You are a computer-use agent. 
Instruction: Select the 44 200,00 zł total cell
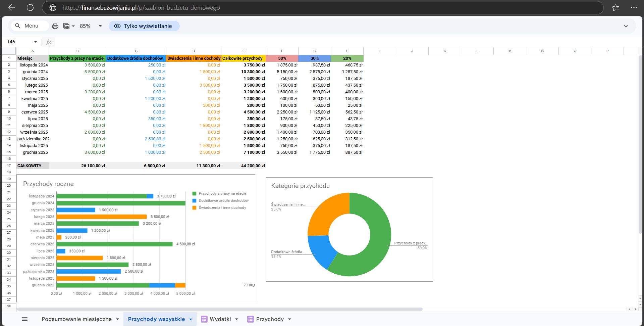(244, 166)
